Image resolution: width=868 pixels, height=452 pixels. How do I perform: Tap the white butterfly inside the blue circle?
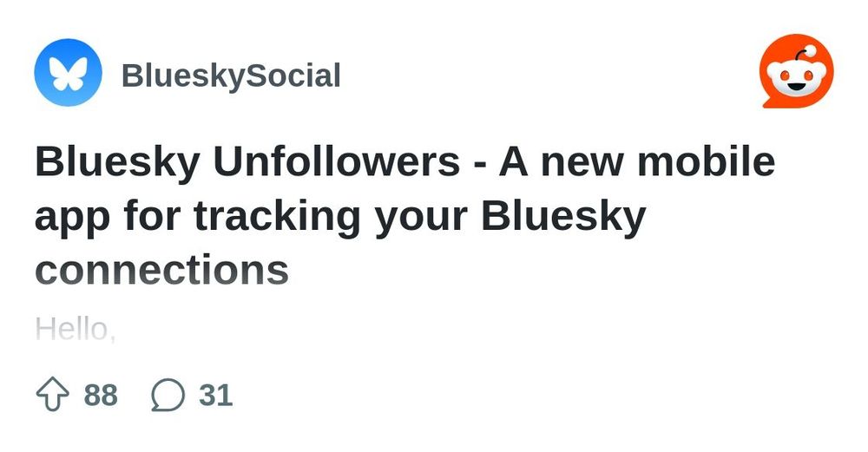pyautogui.click(x=68, y=73)
